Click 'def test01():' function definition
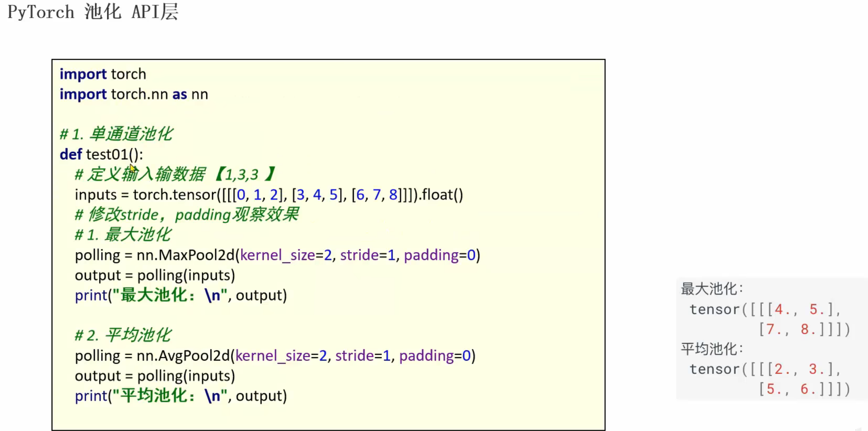 pyautogui.click(x=101, y=154)
